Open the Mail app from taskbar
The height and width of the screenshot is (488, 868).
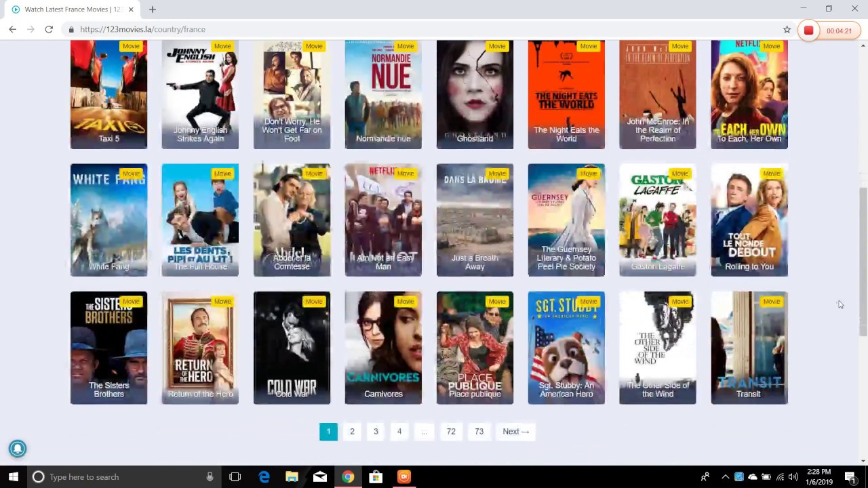[320, 477]
